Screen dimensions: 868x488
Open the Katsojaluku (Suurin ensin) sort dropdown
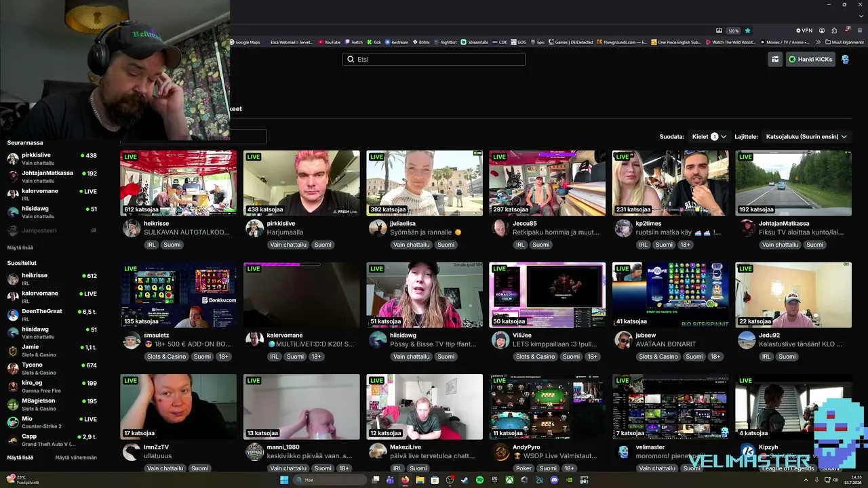[806, 136]
